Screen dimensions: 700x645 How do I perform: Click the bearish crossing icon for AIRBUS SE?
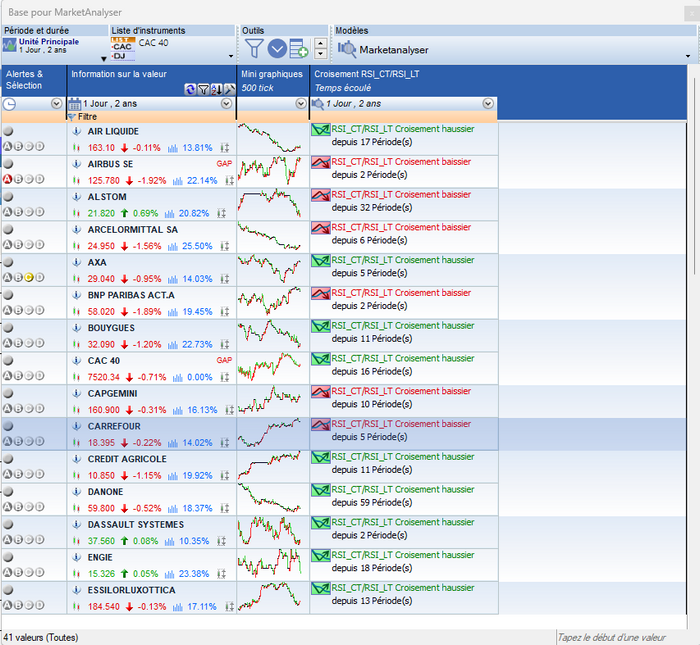321,162
